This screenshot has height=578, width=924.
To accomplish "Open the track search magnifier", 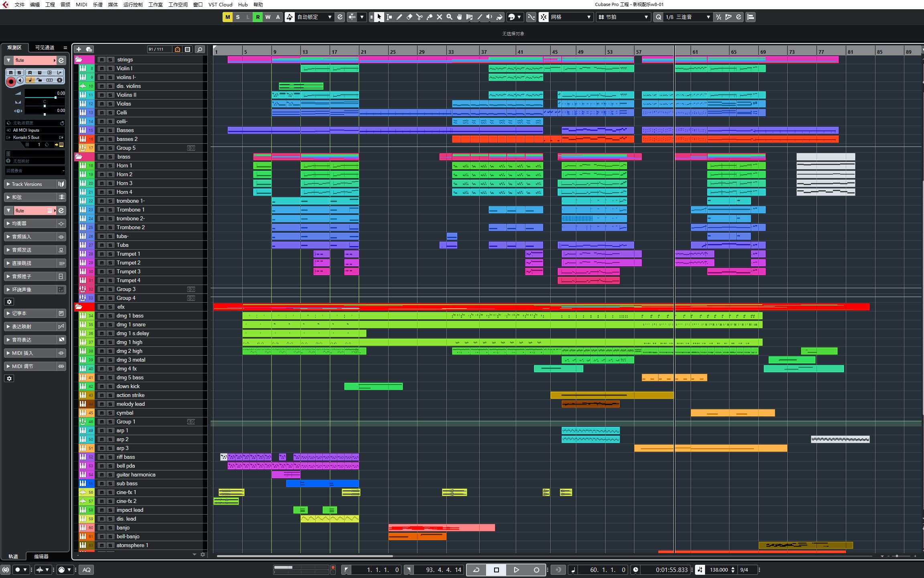I will click(200, 49).
